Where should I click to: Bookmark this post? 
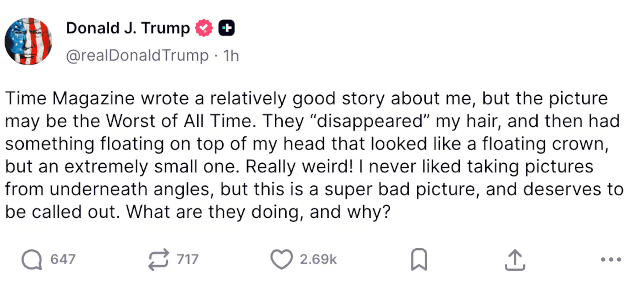(419, 260)
